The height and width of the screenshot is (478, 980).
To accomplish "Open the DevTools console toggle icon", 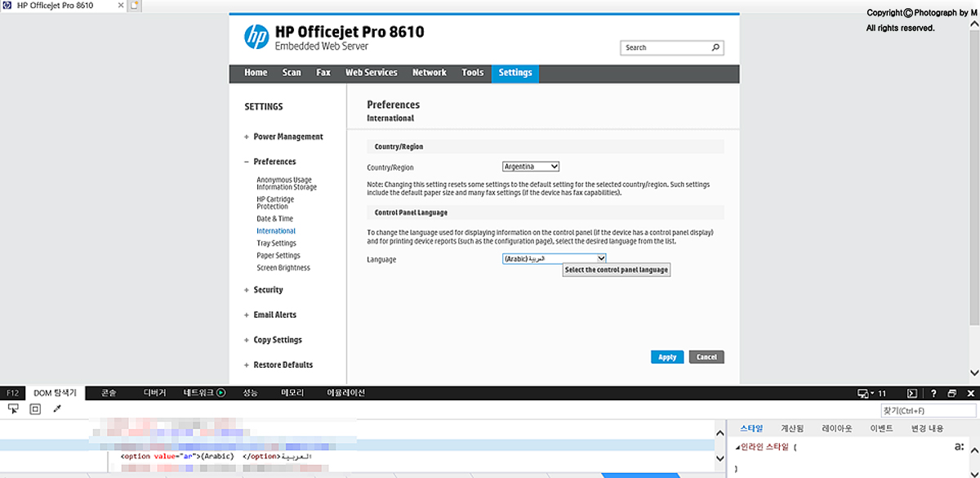I will tap(913, 393).
